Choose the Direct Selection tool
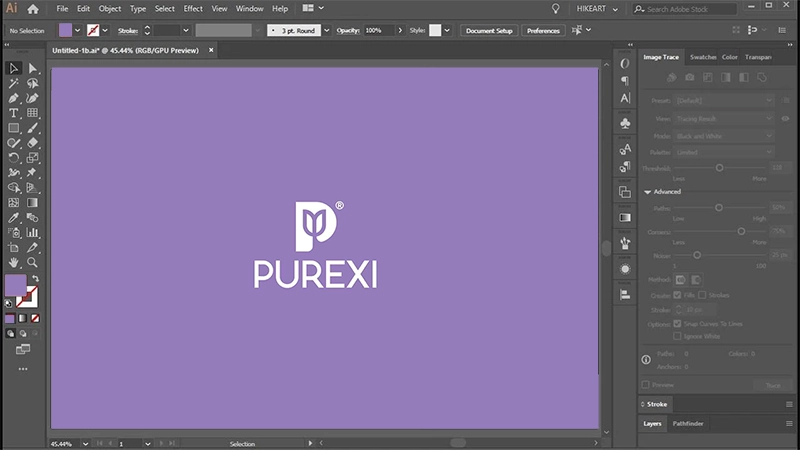Screen dimensions: 800x450 [32, 68]
